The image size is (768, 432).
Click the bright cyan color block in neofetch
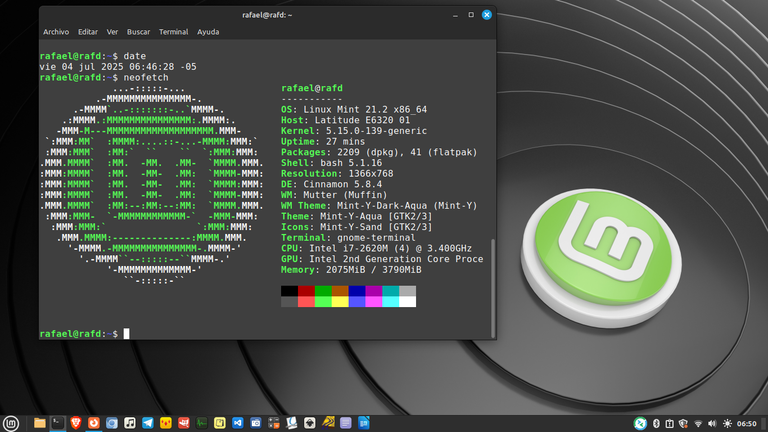[390, 302]
